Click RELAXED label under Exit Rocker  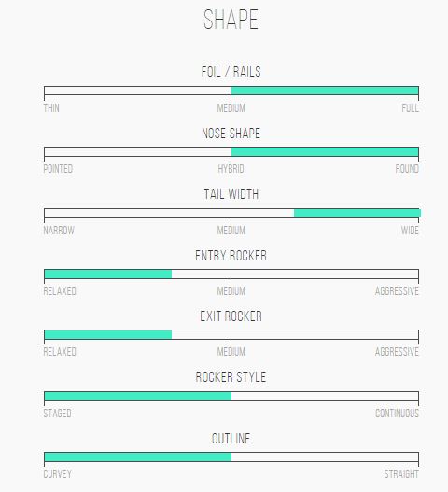[60, 352]
